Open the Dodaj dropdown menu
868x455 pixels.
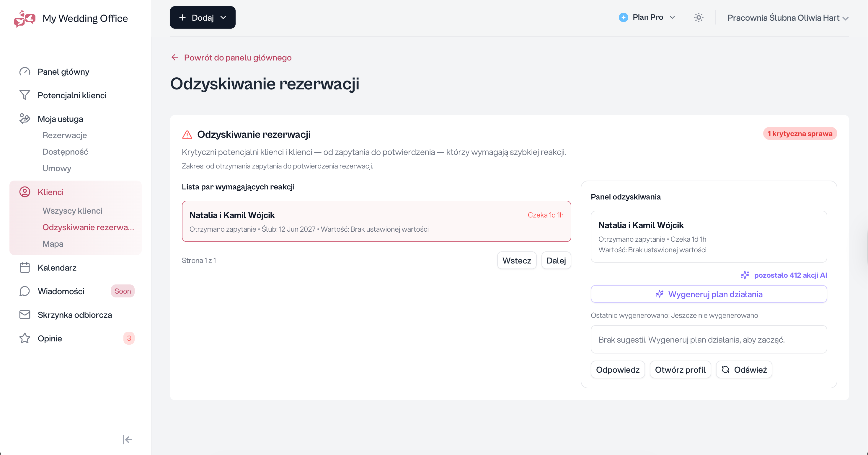tap(203, 17)
